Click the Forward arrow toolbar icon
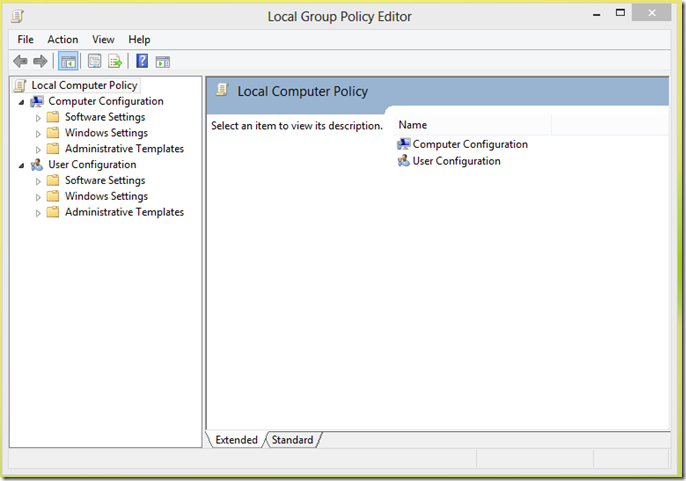Image resolution: width=686 pixels, height=481 pixels. (x=40, y=61)
